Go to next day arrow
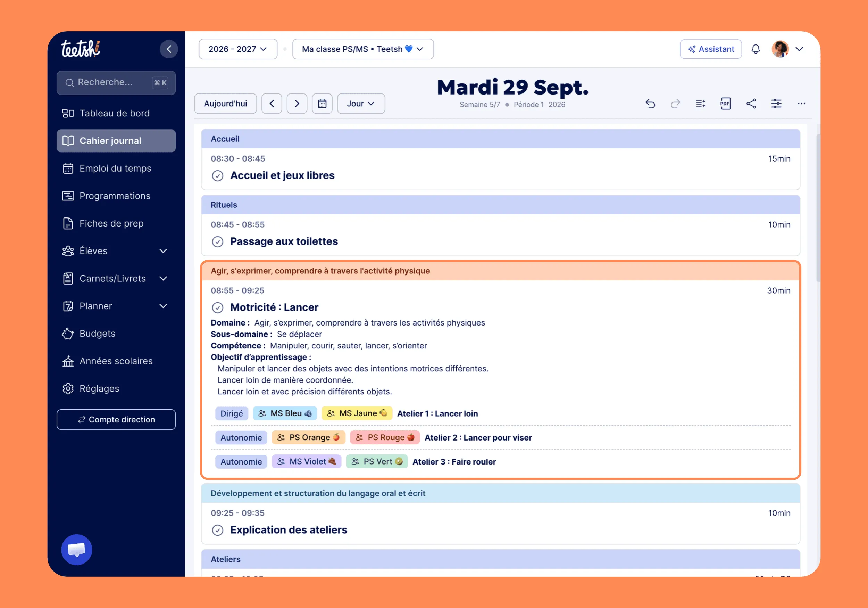 297,104
